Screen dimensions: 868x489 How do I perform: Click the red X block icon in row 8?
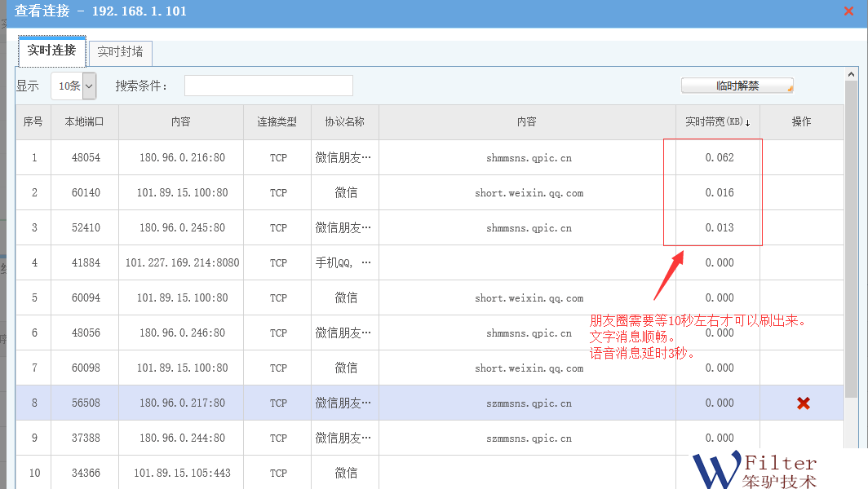coord(803,403)
